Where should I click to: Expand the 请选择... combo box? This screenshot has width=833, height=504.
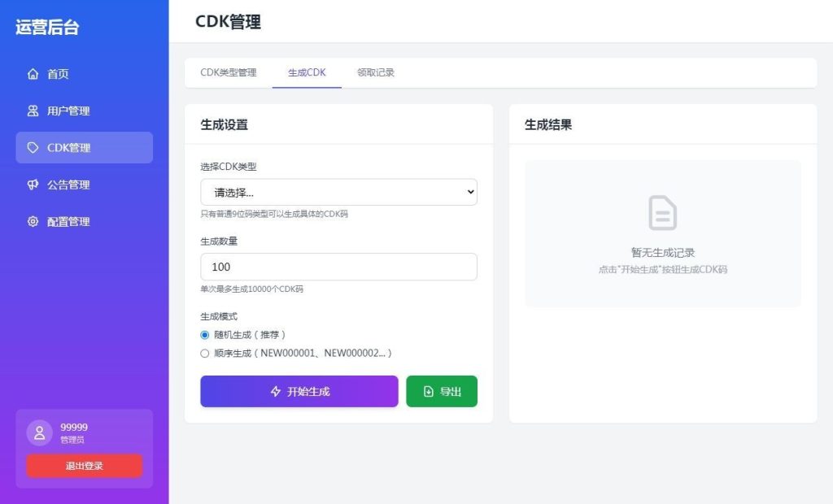coord(338,192)
